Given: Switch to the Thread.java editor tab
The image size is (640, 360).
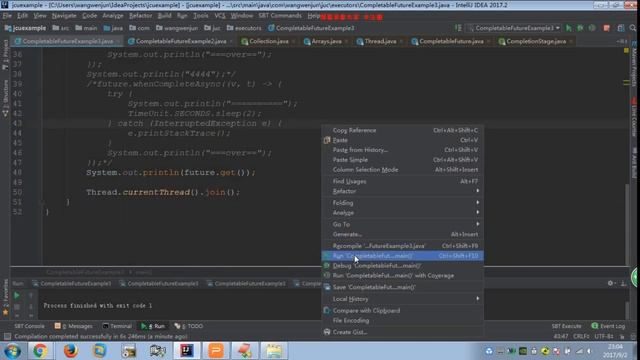Looking at the screenshot, I should point(380,41).
